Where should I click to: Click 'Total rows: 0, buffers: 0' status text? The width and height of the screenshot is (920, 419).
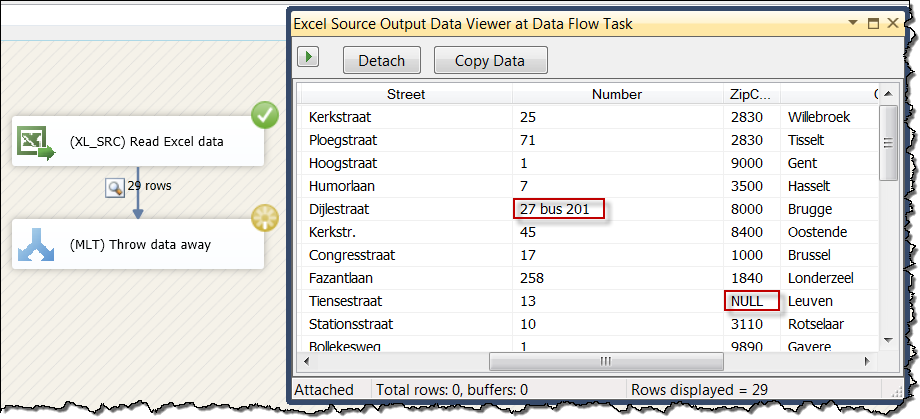(452, 390)
